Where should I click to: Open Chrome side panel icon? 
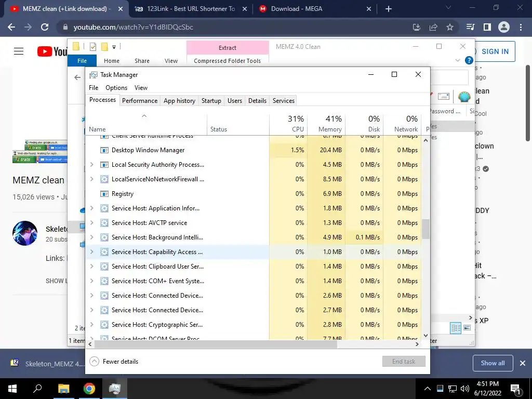(x=487, y=27)
